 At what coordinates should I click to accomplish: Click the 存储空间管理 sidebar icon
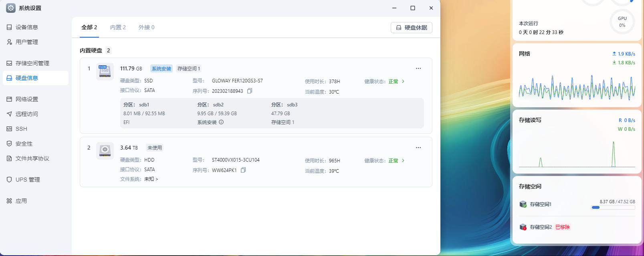[x=9, y=63]
